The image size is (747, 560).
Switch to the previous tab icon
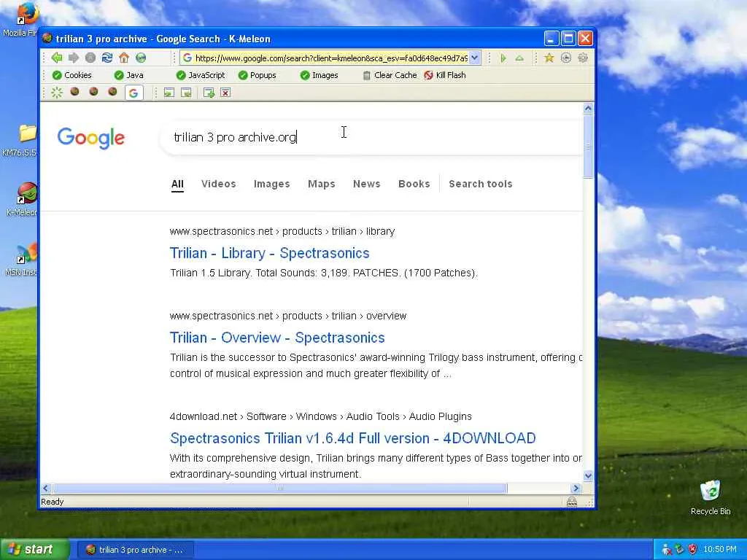169,93
